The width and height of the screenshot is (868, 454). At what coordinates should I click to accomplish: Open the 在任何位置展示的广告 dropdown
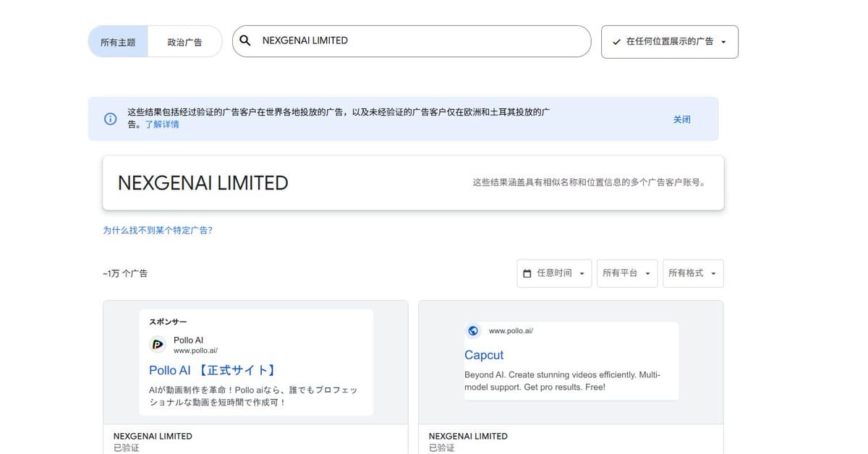point(670,42)
